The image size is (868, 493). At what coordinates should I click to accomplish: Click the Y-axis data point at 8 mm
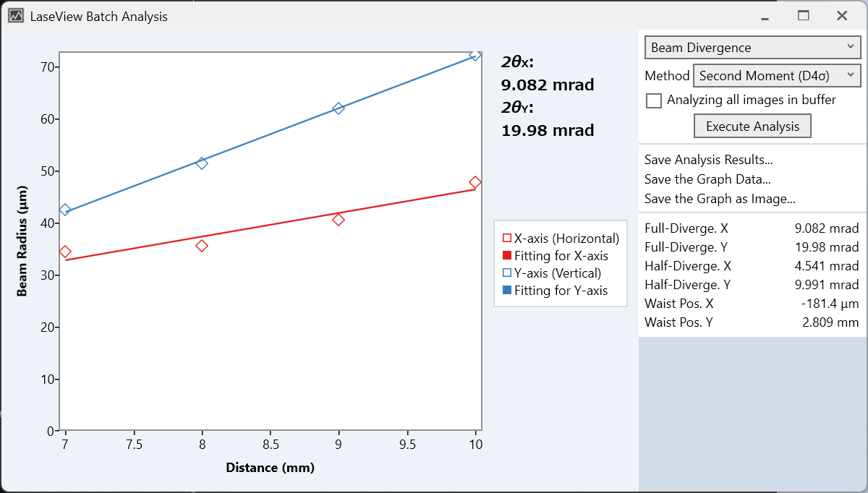[202, 163]
